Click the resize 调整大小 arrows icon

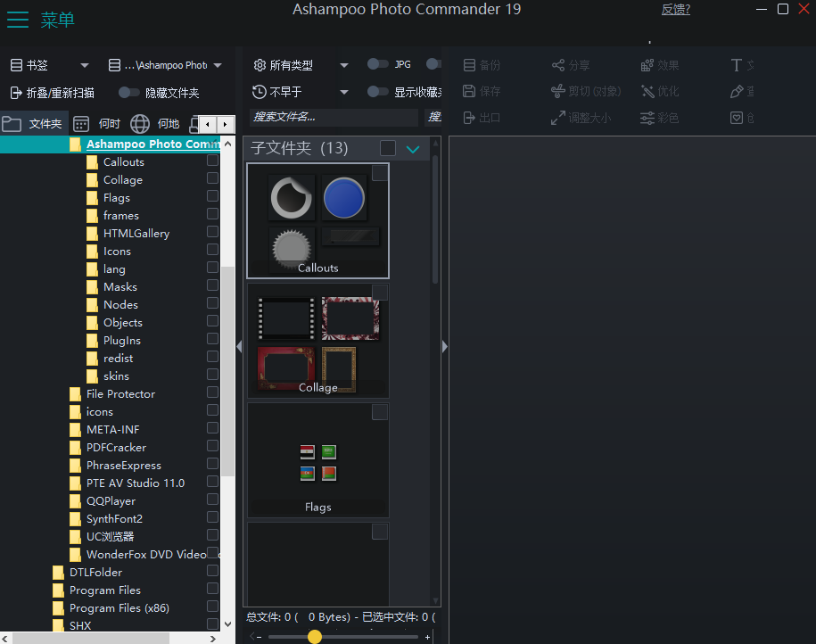click(558, 118)
